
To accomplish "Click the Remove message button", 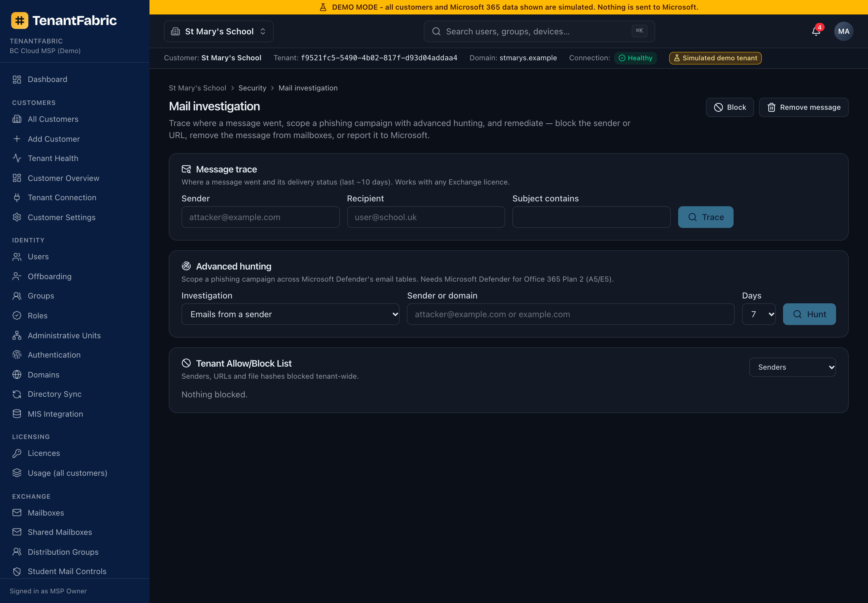I will [x=804, y=107].
